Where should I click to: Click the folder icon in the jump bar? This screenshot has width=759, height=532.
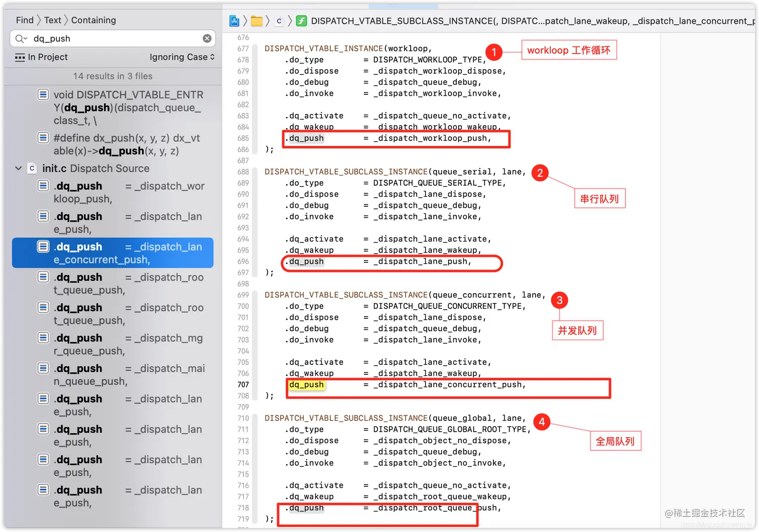point(257,21)
